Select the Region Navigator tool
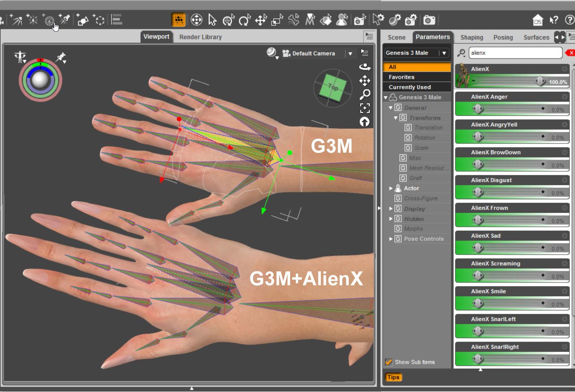Screen dimensions: 575x392 pyautogui.click(x=342, y=20)
